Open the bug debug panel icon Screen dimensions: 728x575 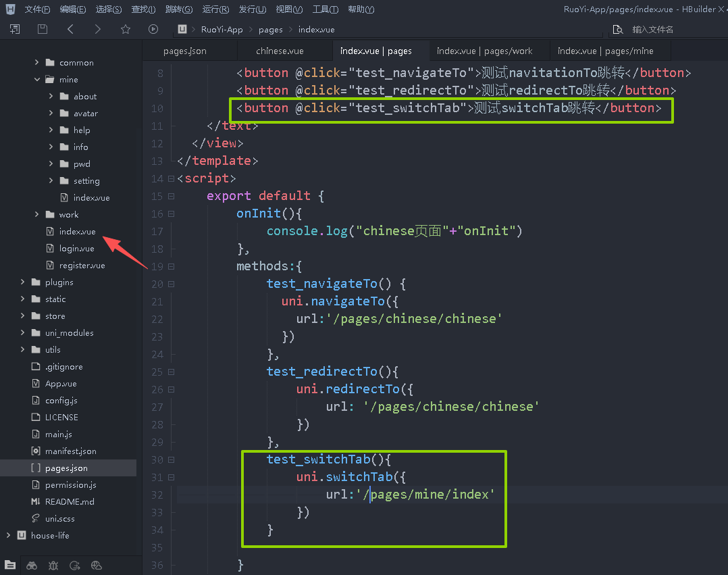tap(53, 565)
